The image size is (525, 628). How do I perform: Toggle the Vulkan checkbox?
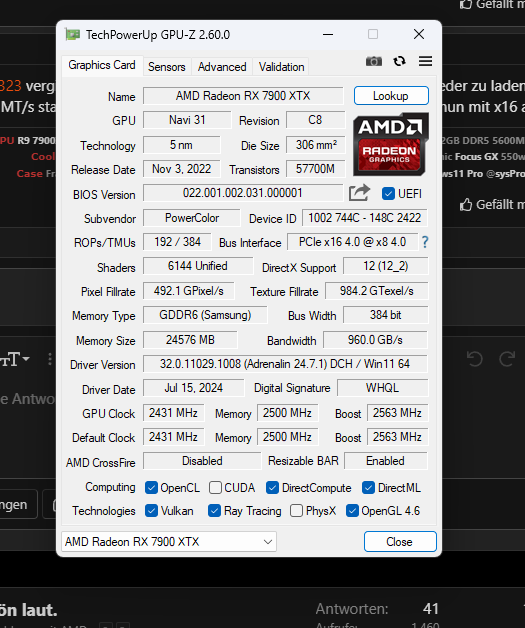tap(151, 511)
